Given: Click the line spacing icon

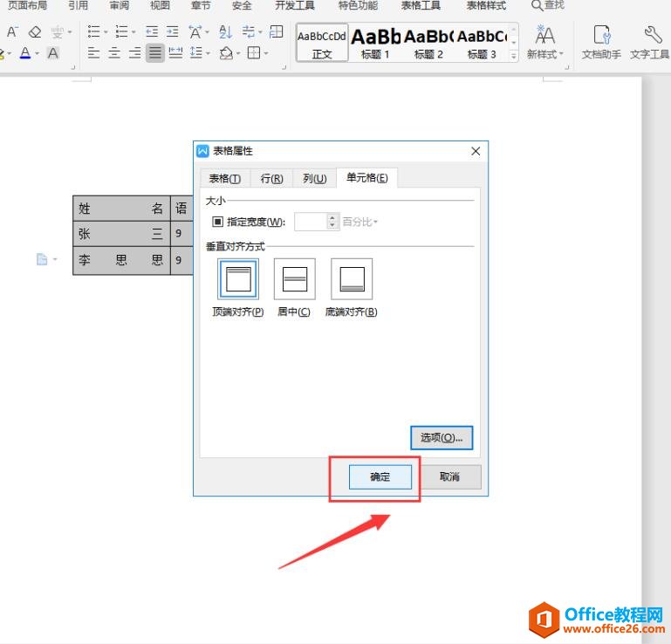Looking at the screenshot, I should (196, 53).
